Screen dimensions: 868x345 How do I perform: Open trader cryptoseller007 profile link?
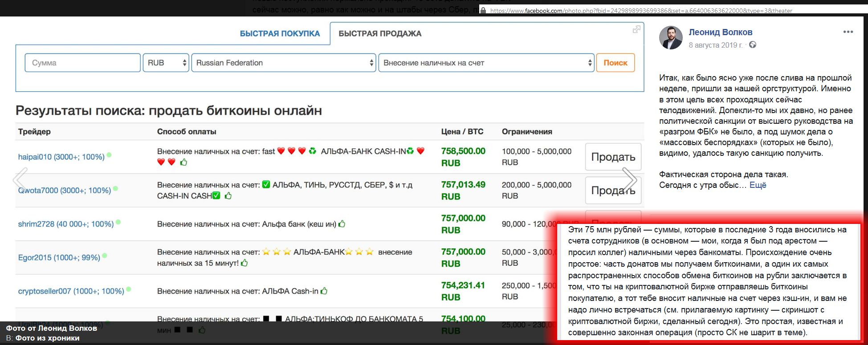pos(71,291)
